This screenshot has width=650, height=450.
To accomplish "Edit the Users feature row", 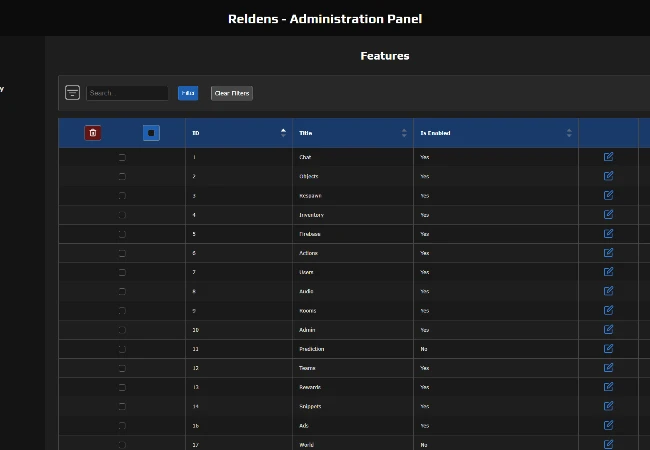I will click(x=608, y=271).
